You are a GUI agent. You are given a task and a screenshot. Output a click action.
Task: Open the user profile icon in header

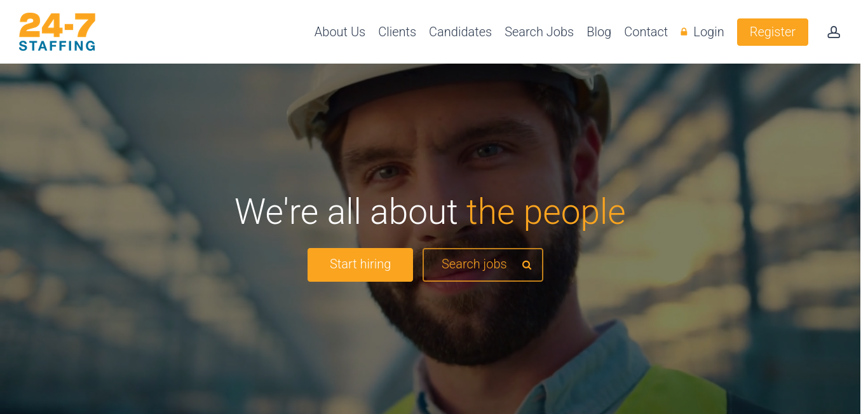834,32
